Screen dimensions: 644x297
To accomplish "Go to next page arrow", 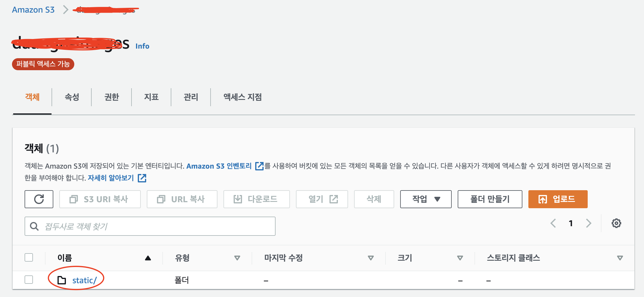I will coord(589,223).
